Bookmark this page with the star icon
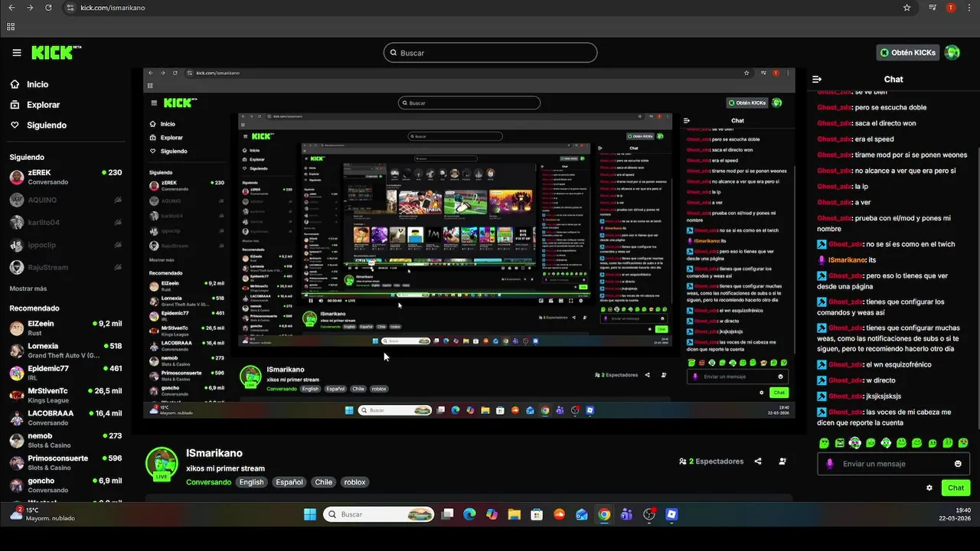This screenshot has width=980, height=551. pyautogui.click(x=907, y=8)
